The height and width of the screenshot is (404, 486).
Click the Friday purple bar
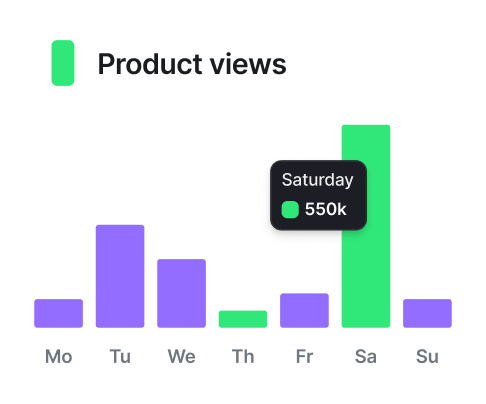pos(304,310)
